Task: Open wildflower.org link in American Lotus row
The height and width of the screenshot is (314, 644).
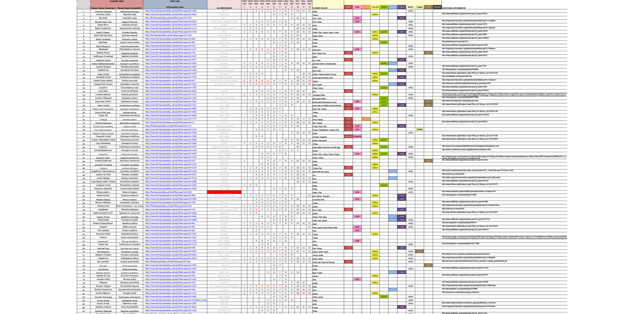Action: point(464,14)
